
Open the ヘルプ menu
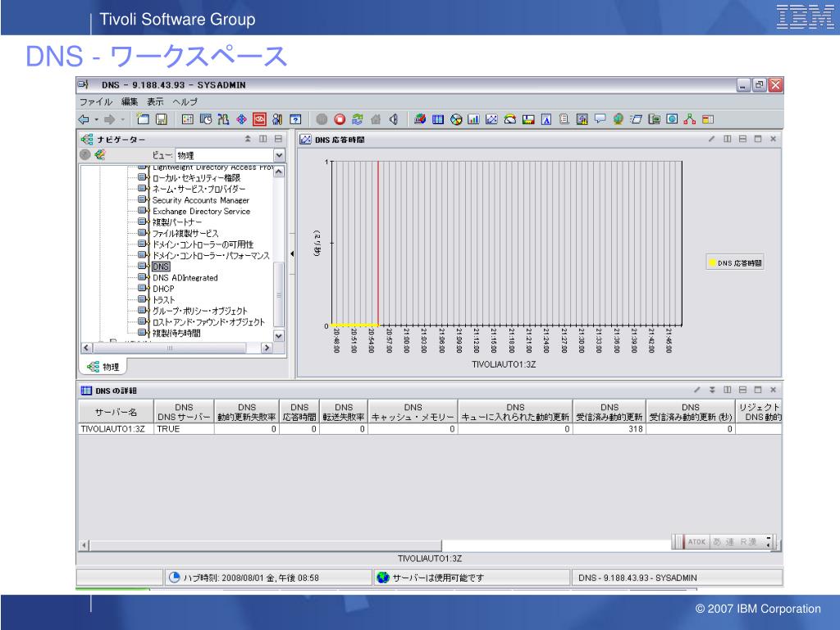pyautogui.click(x=185, y=102)
